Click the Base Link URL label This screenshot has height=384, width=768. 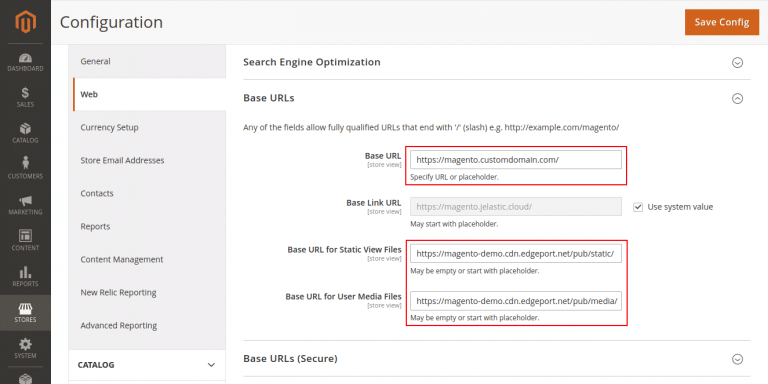tap(374, 203)
